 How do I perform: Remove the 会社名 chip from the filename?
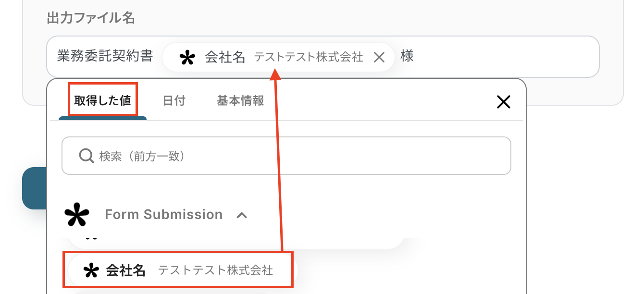click(x=379, y=58)
